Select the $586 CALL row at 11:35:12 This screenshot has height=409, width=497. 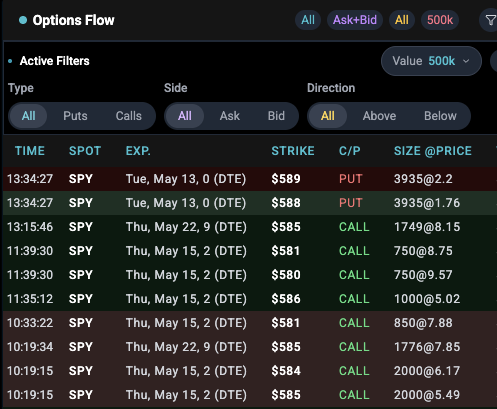(250, 299)
